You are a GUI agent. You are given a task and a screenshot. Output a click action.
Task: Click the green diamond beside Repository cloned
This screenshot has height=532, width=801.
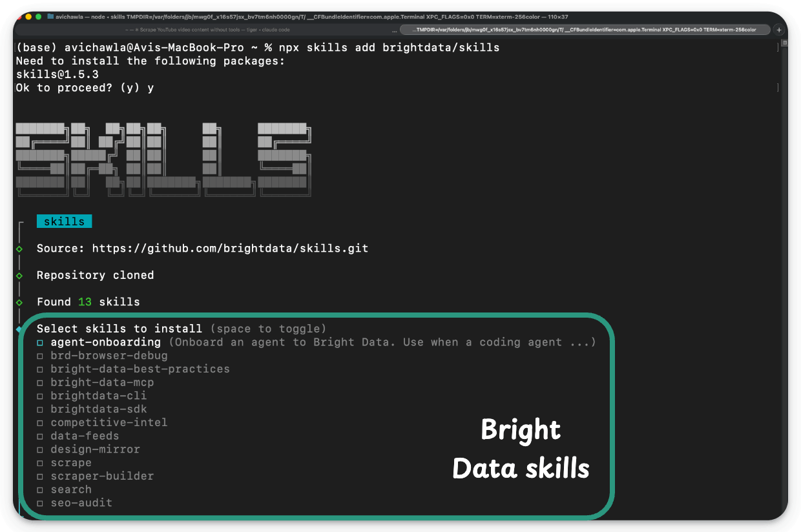[19, 276]
